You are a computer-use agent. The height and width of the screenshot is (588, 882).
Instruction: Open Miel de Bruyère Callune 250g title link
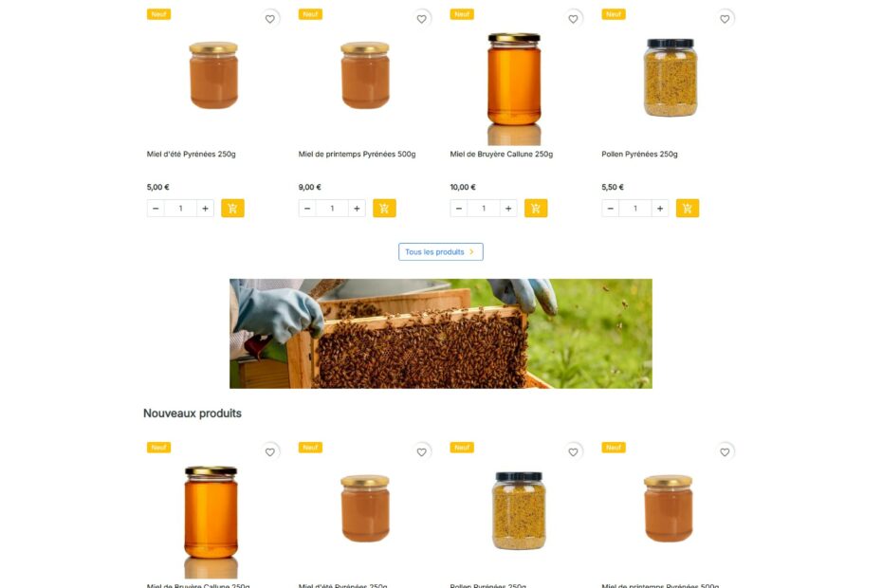(x=501, y=154)
